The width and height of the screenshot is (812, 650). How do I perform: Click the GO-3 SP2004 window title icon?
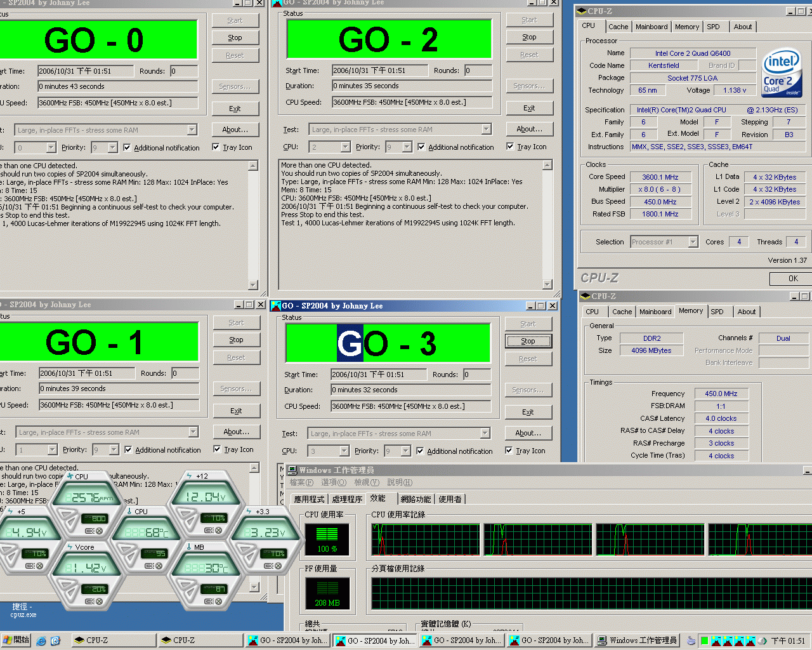[x=276, y=306]
